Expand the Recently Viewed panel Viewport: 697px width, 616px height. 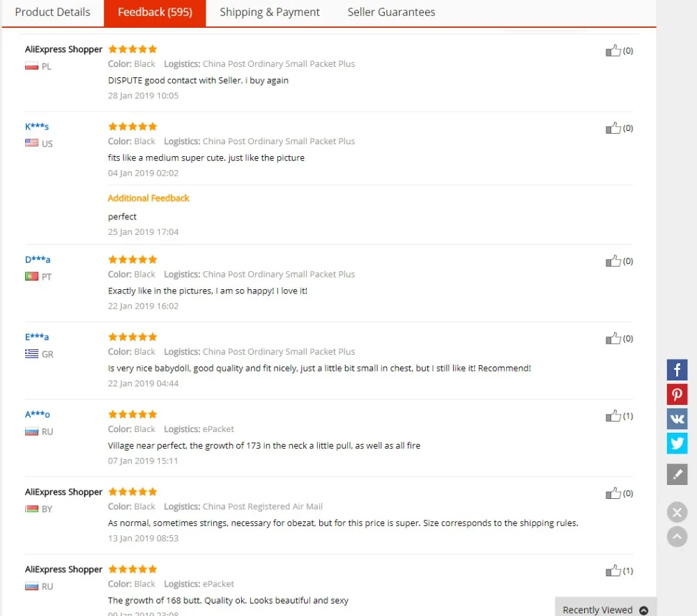click(606, 609)
